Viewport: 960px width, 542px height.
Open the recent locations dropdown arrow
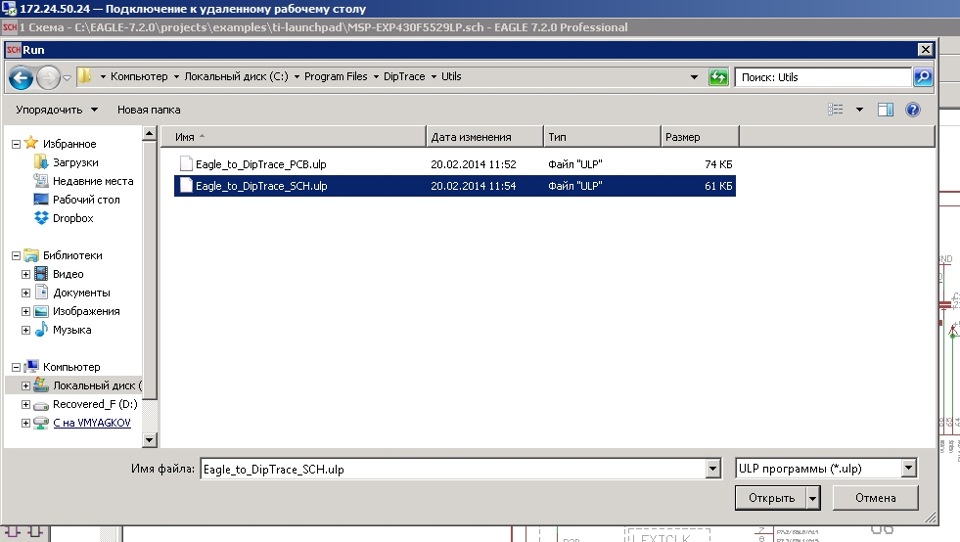[67, 78]
